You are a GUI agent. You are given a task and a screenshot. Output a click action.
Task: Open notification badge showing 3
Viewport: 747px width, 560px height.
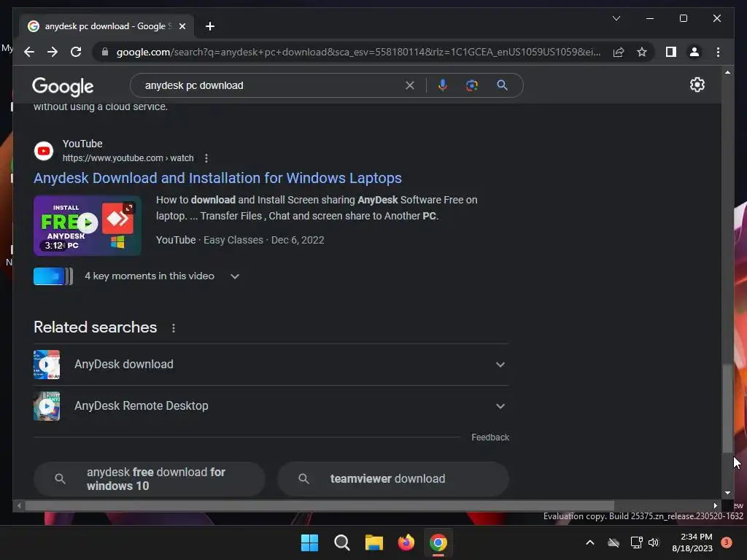click(726, 542)
